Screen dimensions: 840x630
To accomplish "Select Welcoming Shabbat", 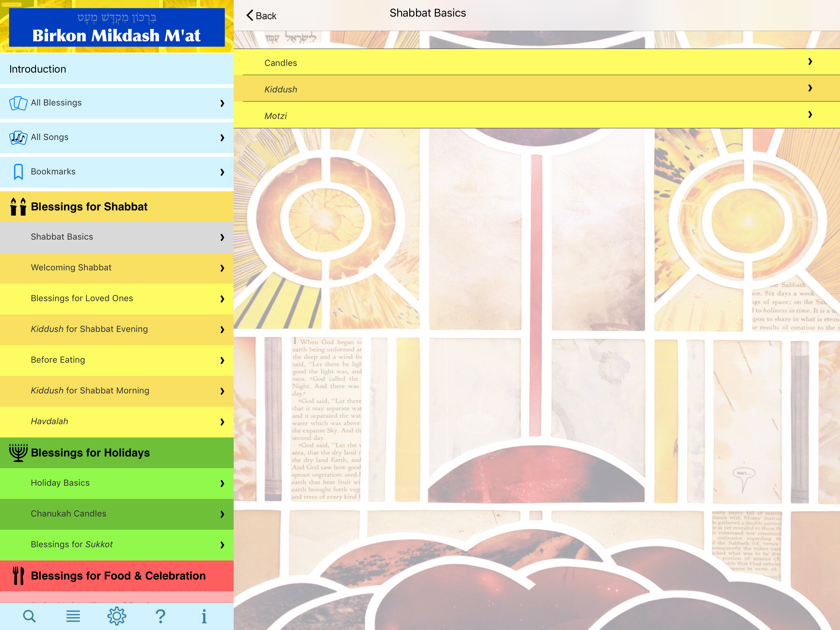I will click(117, 268).
